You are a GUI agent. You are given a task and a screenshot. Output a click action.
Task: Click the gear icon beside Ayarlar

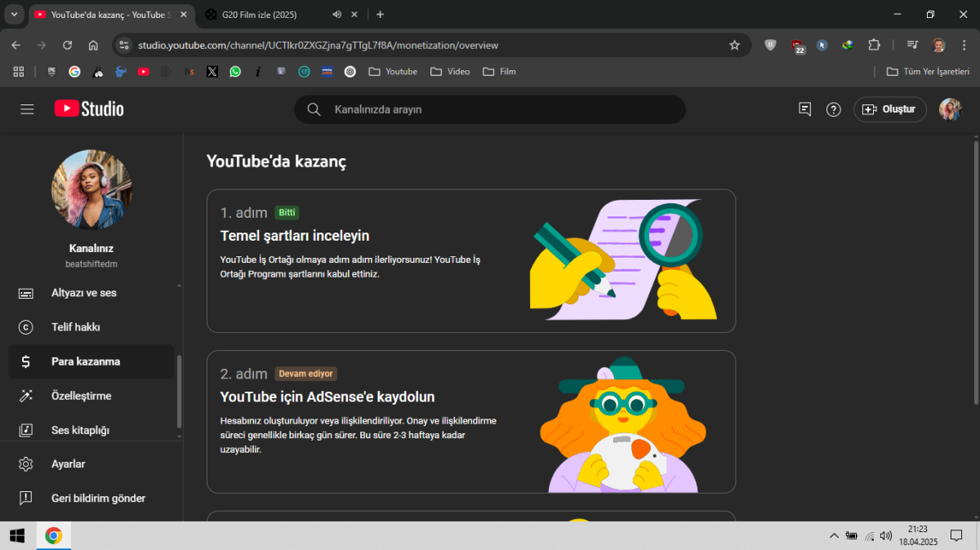click(26, 464)
